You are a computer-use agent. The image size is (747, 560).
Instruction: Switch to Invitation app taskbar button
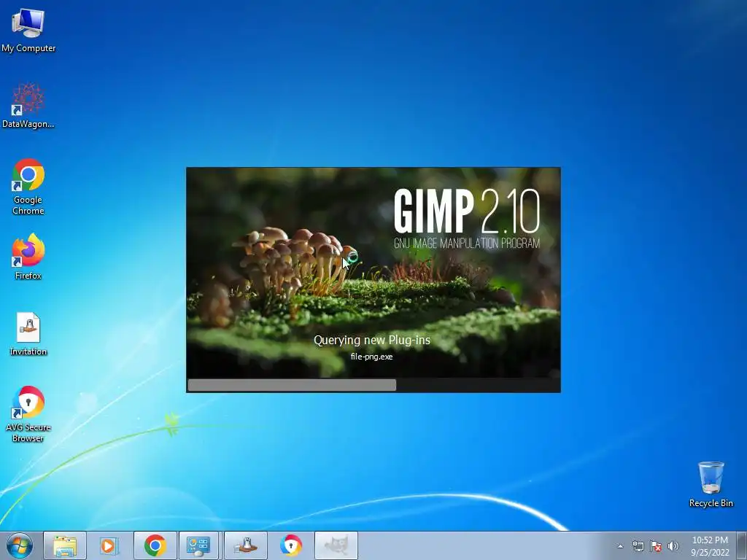(246, 545)
